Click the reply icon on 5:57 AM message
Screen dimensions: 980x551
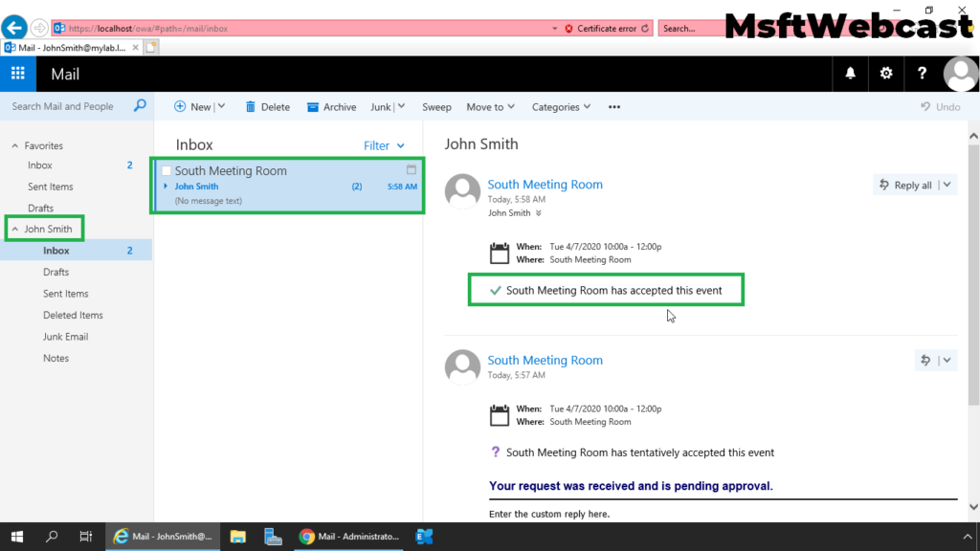(x=925, y=360)
